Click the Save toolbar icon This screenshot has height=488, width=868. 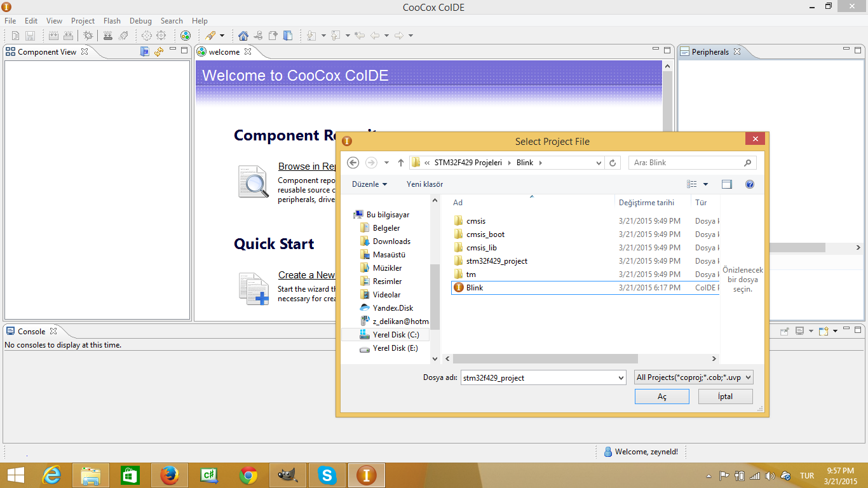tap(30, 36)
